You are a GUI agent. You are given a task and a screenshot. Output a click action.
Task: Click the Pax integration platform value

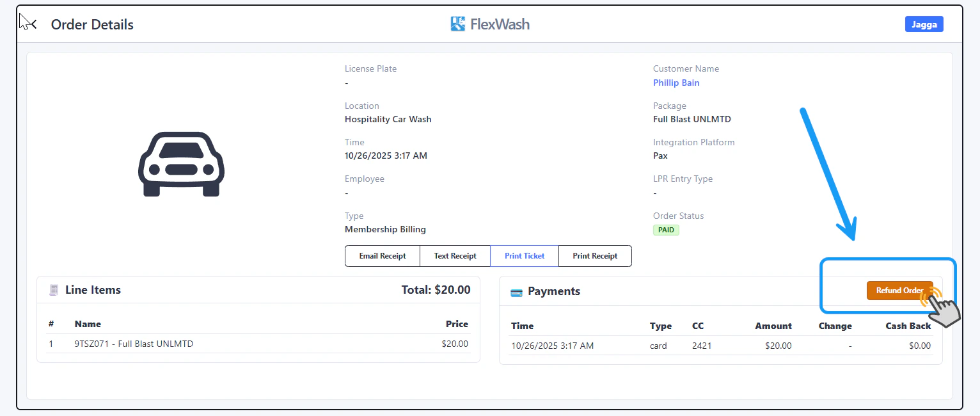(660, 156)
